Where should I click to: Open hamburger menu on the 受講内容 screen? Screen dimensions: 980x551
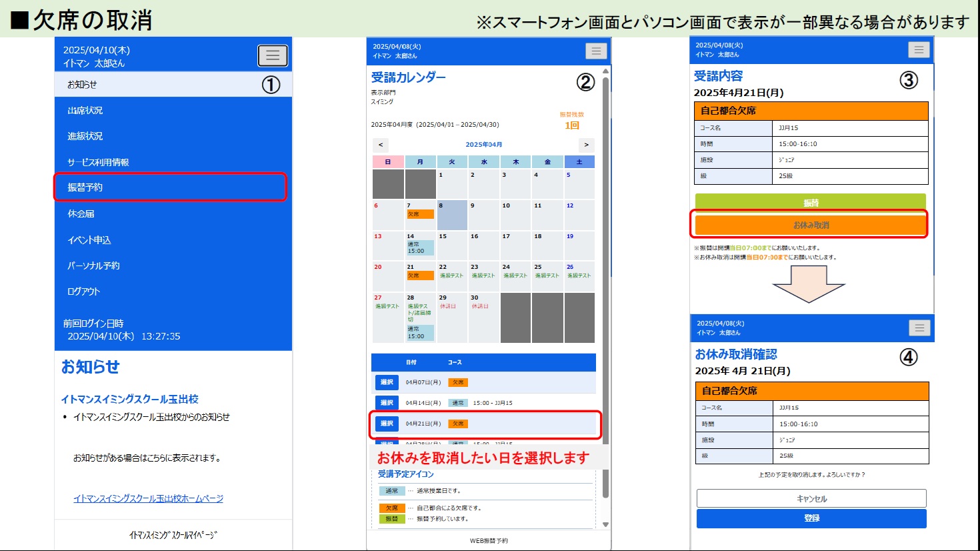coord(919,49)
